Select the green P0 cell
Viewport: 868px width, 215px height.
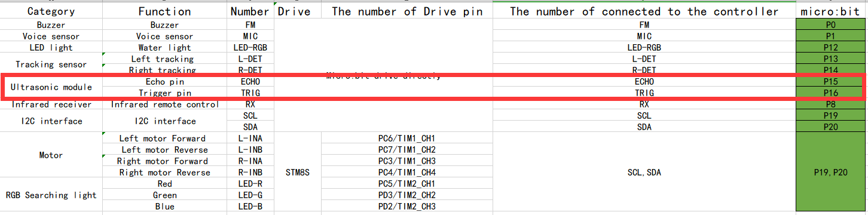(x=832, y=24)
